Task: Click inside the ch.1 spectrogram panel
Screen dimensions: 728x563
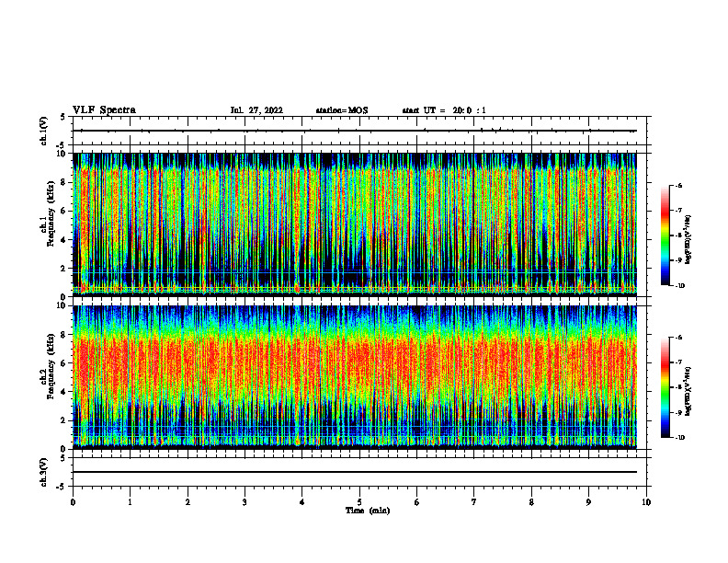Action: click(x=354, y=224)
